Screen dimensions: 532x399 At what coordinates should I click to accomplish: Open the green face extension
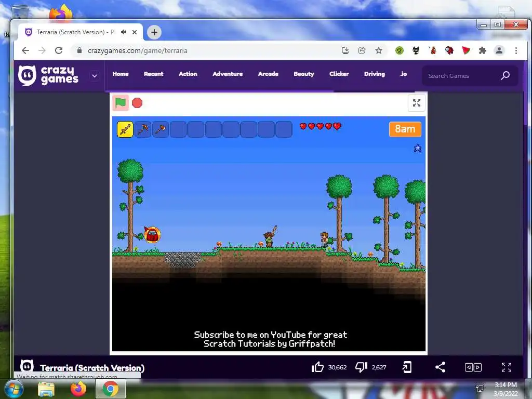[400, 50]
